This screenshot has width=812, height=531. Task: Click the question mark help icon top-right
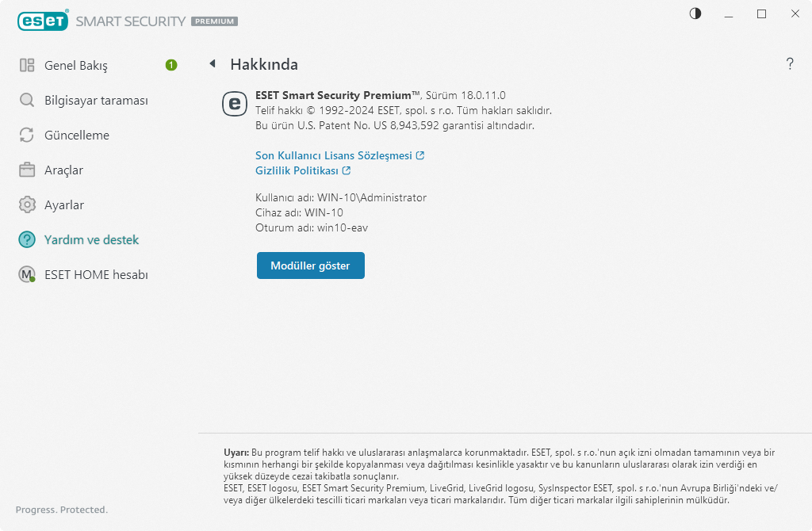click(x=790, y=64)
